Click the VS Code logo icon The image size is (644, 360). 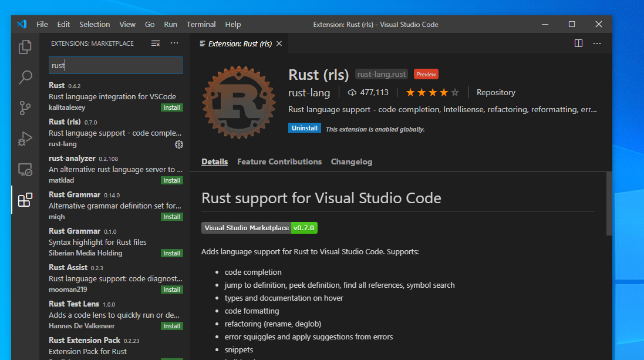22,24
